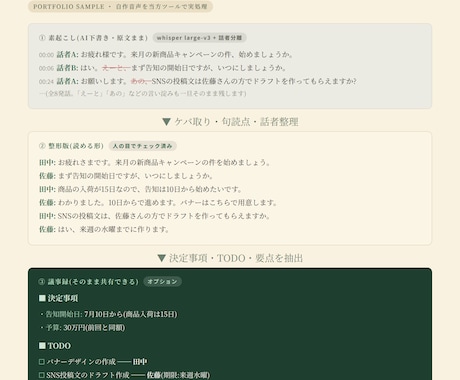Click the 00:06 timestamp of 話者B
The width and height of the screenshot is (460, 380).
(46, 68)
